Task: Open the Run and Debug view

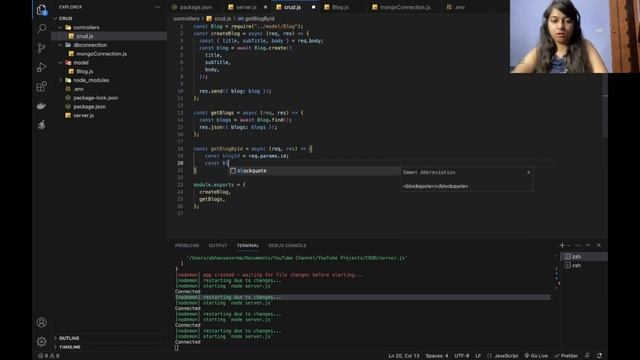Action: (41, 67)
